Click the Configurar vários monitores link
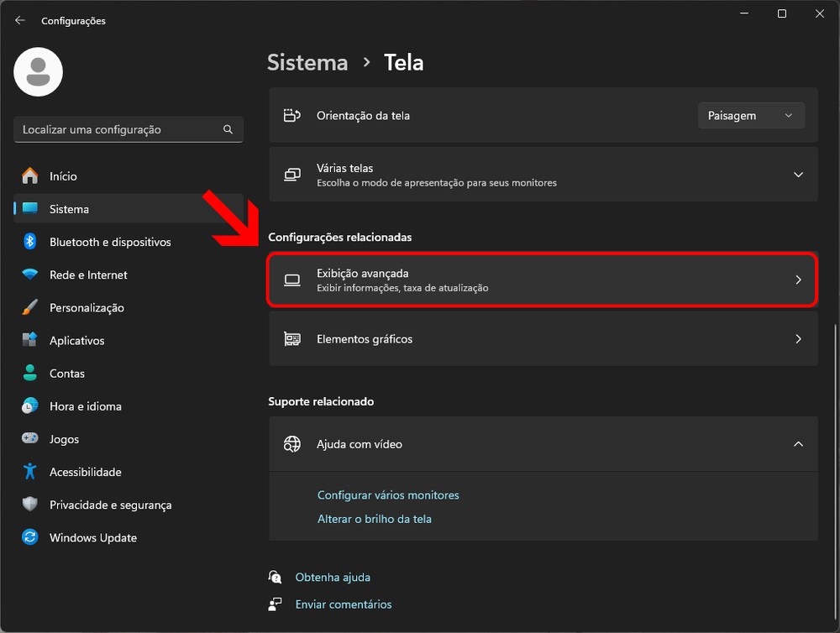 click(388, 495)
